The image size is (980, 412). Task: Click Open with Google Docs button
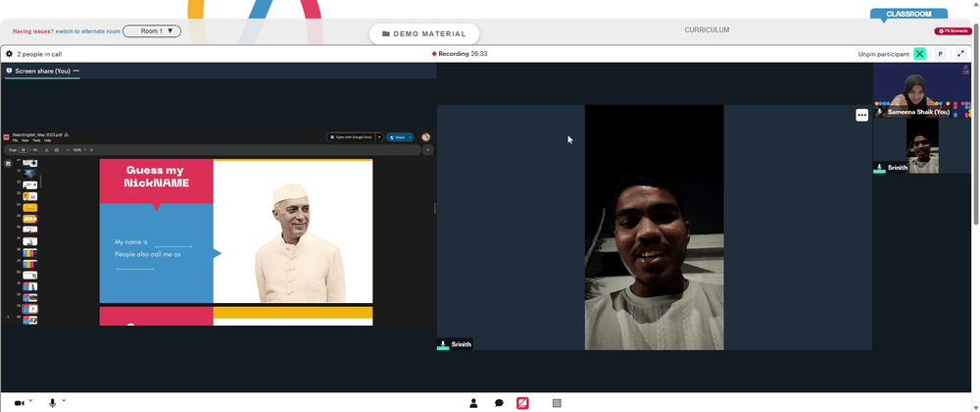(351, 137)
